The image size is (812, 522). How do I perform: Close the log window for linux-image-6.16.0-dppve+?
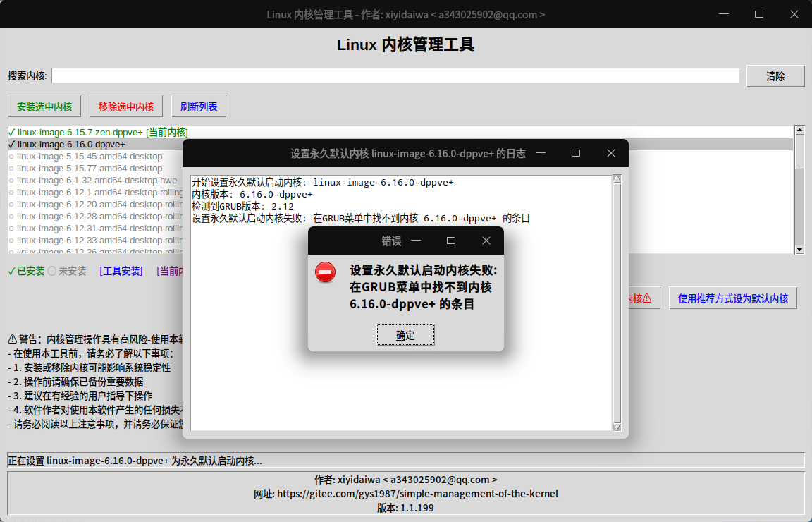[x=611, y=153]
